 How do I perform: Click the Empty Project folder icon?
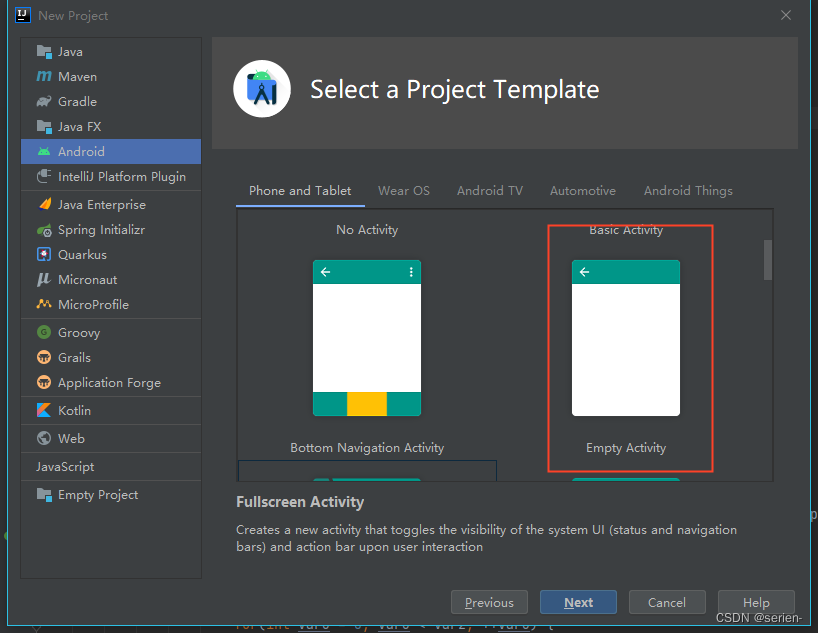[44, 495]
